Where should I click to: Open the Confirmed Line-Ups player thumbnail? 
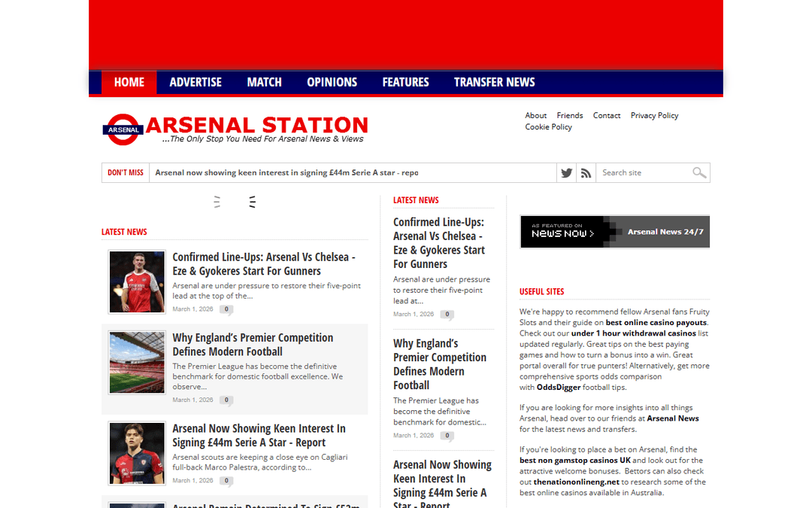[x=137, y=282]
